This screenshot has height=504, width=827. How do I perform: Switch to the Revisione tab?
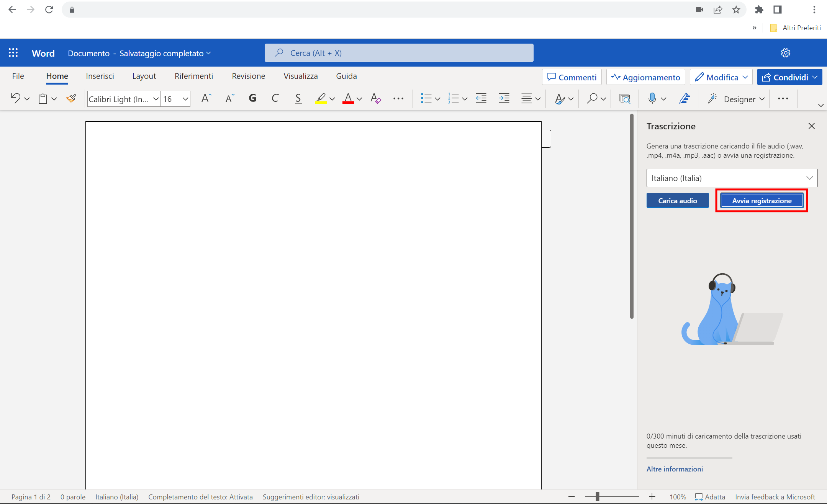click(x=248, y=76)
